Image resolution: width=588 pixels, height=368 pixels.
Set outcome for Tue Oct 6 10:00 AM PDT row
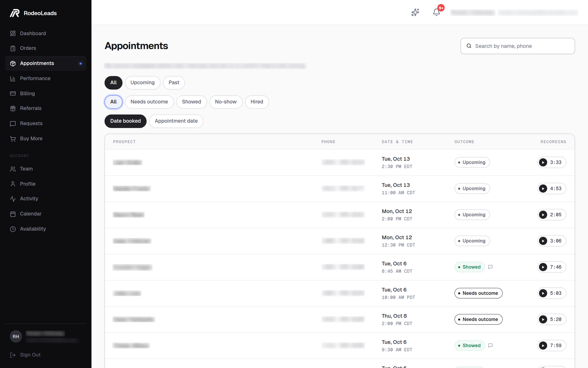[x=478, y=293]
